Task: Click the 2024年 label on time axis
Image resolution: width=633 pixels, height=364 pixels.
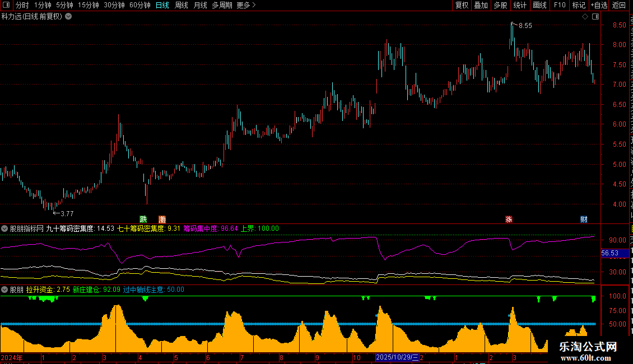Action: (x=12, y=357)
